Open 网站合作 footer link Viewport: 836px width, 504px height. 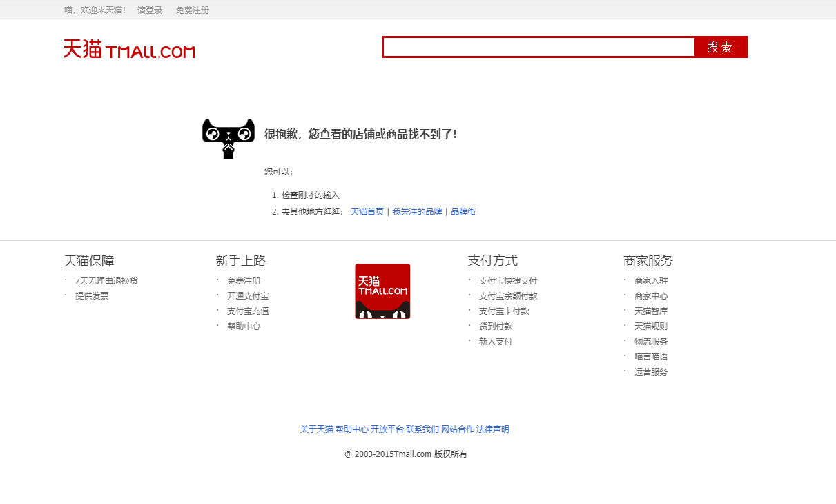tap(458, 429)
